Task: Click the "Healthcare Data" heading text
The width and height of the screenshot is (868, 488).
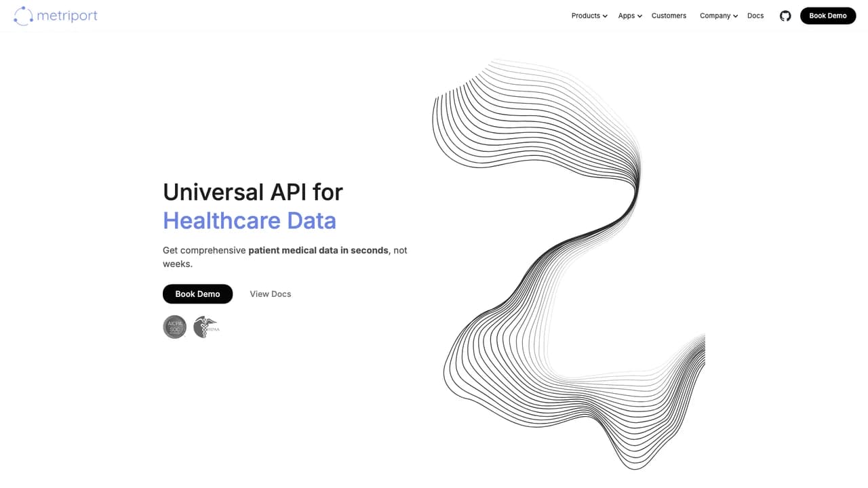Action: [x=250, y=220]
